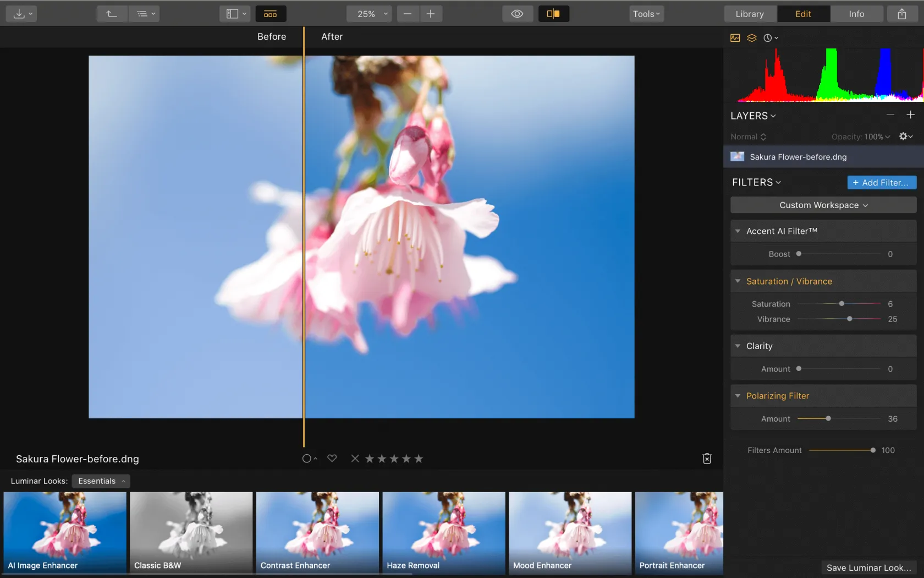The height and width of the screenshot is (578, 924).
Task: Collapse the Polarizing Filter section
Action: (738, 396)
